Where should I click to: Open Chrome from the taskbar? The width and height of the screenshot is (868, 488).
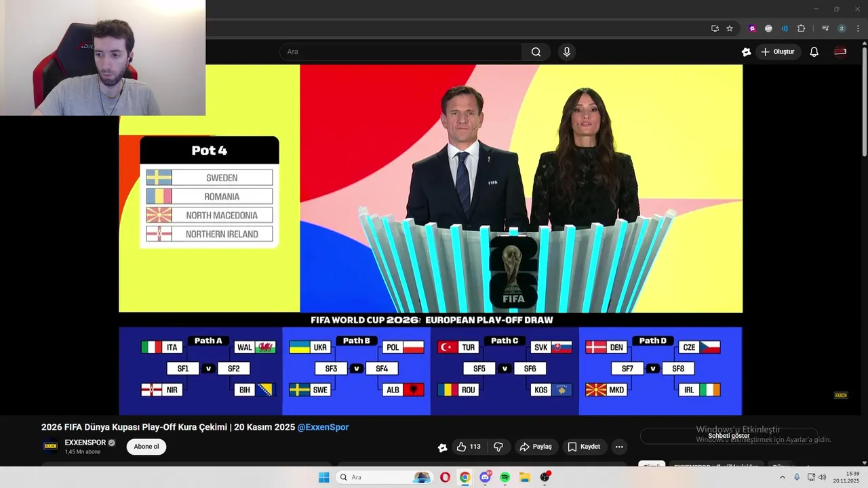465,477
